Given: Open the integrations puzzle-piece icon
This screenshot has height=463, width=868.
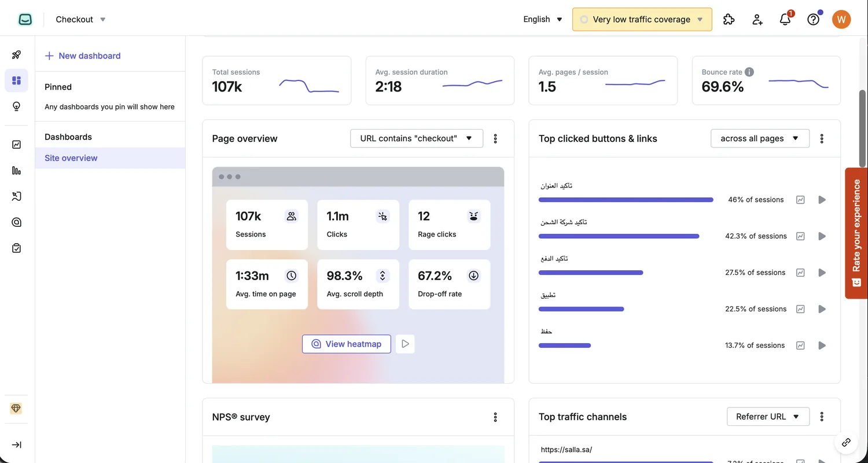Looking at the screenshot, I should pos(729,19).
